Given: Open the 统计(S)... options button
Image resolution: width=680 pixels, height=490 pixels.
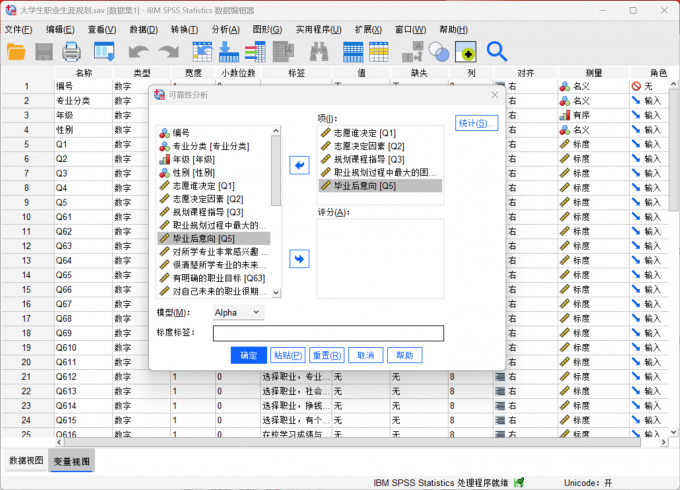Looking at the screenshot, I should 476,123.
